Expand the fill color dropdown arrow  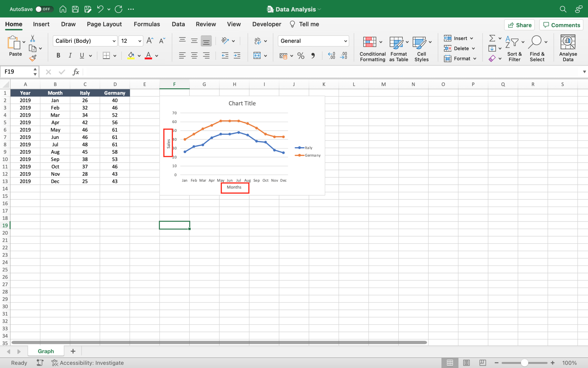(x=139, y=55)
